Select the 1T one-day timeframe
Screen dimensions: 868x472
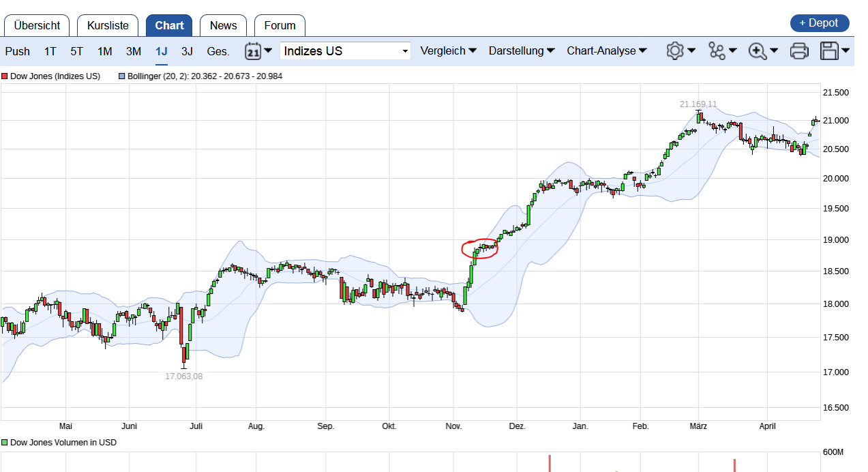tap(50, 51)
